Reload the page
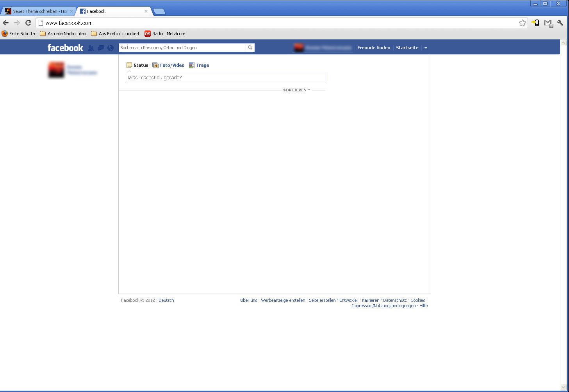This screenshot has width=569, height=392. pyautogui.click(x=28, y=23)
